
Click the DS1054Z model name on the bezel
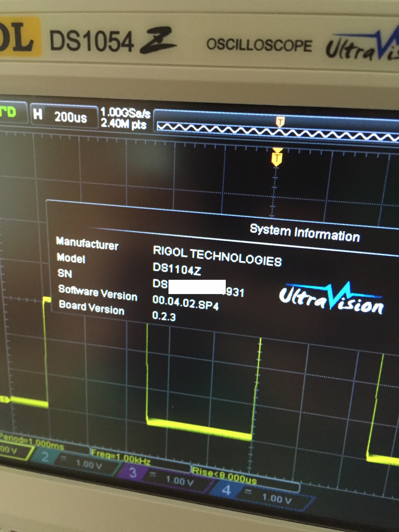coord(112,40)
